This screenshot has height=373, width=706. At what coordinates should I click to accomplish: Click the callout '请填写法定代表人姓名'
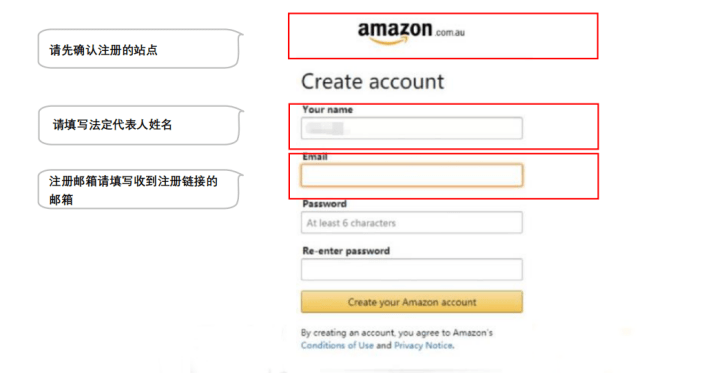[139, 125]
